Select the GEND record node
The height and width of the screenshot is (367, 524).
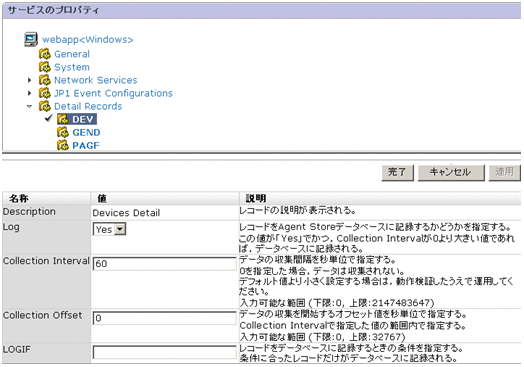pos(86,133)
